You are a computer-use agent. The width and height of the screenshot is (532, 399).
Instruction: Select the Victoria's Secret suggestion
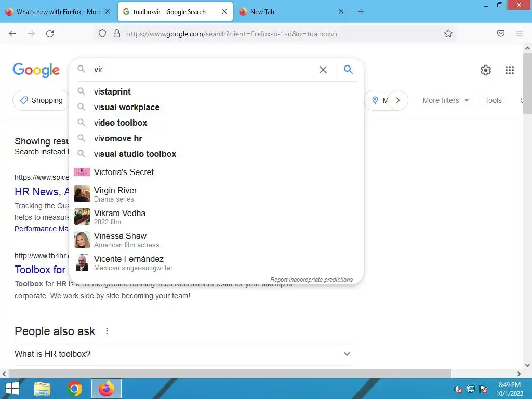click(x=216, y=172)
